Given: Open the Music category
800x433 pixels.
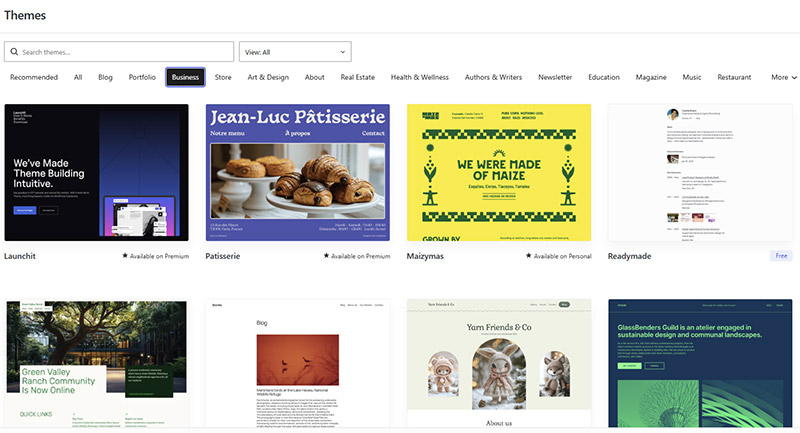Looking at the screenshot, I should pos(692,77).
